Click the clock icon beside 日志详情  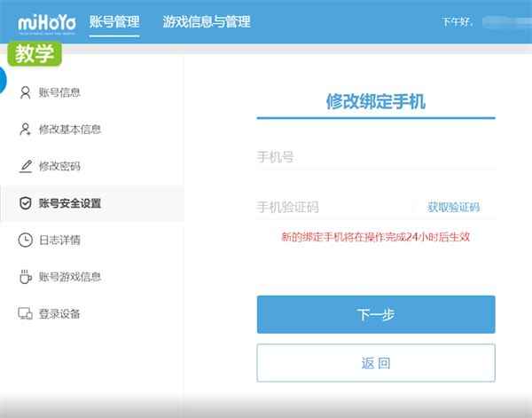point(25,240)
